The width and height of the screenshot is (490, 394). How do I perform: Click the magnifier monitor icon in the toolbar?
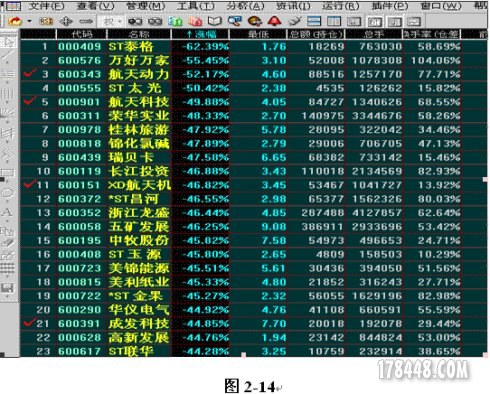click(235, 21)
